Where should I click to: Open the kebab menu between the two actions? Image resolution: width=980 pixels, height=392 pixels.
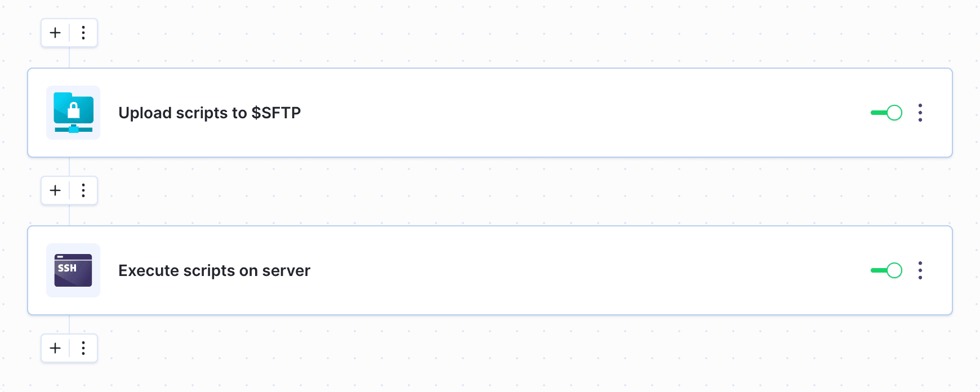83,190
